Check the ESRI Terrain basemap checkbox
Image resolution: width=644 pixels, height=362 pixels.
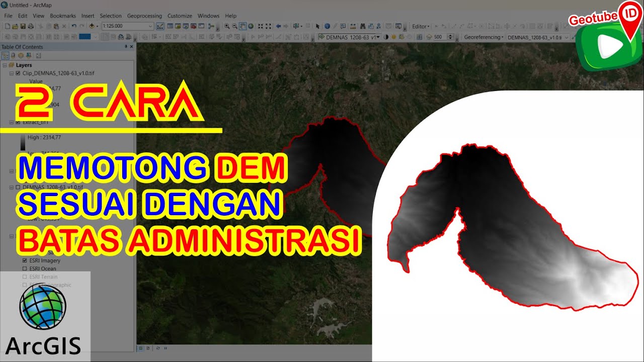pyautogui.click(x=25, y=277)
